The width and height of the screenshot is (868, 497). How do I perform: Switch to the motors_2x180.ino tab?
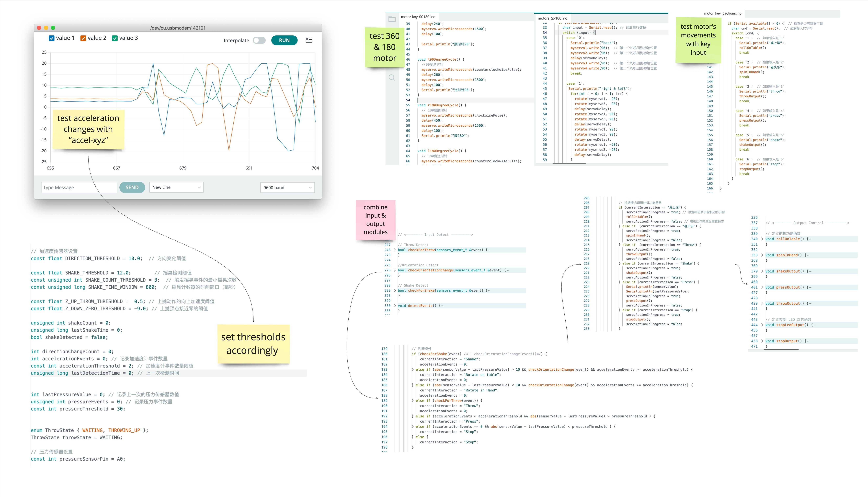(552, 18)
